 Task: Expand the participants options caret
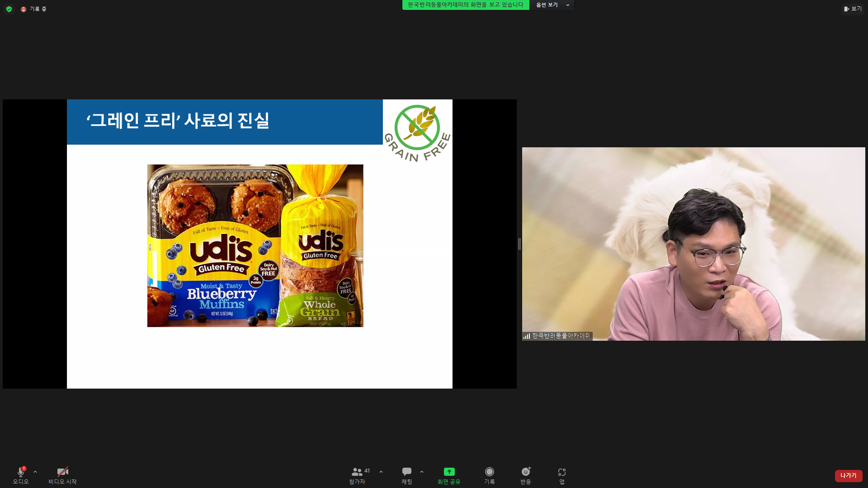(381, 472)
